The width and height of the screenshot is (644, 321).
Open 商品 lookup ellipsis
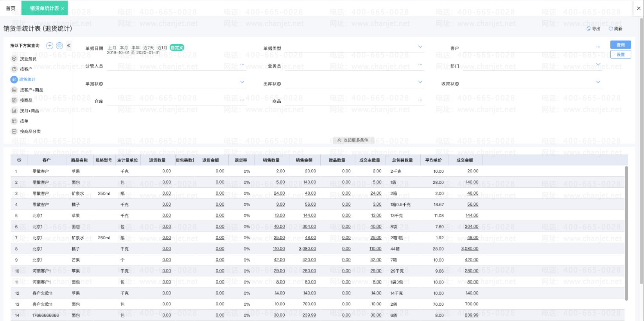click(420, 100)
